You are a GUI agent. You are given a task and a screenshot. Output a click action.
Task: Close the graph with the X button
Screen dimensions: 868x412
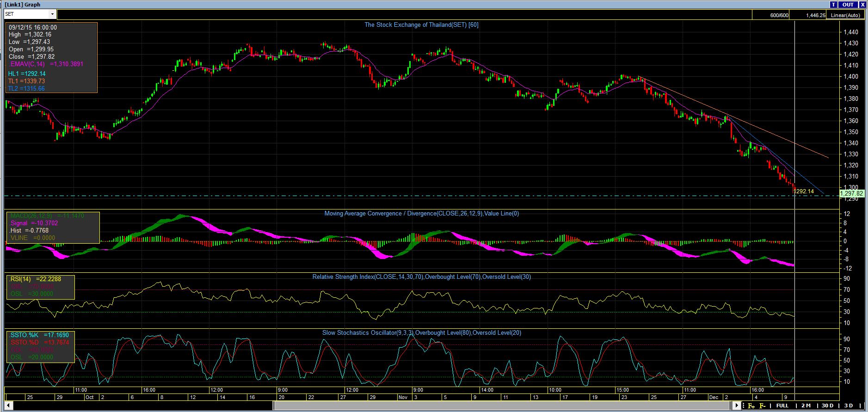pos(862,5)
